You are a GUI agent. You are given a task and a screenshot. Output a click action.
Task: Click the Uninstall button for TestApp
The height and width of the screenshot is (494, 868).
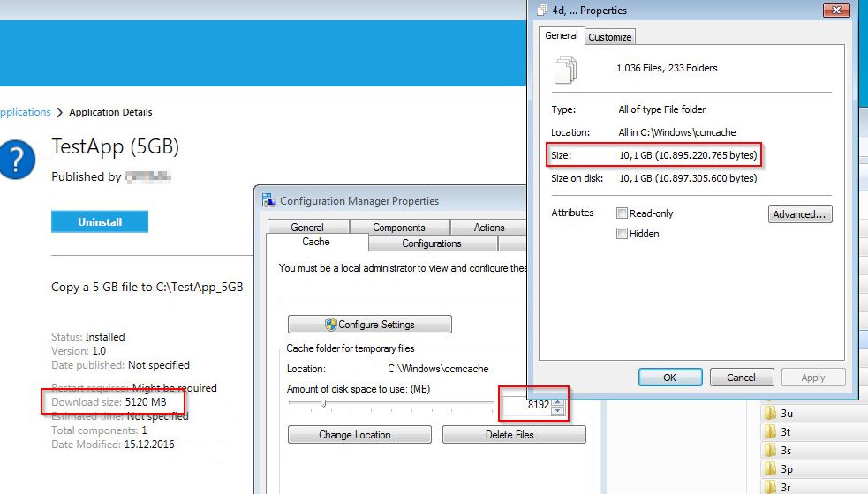pyautogui.click(x=100, y=221)
